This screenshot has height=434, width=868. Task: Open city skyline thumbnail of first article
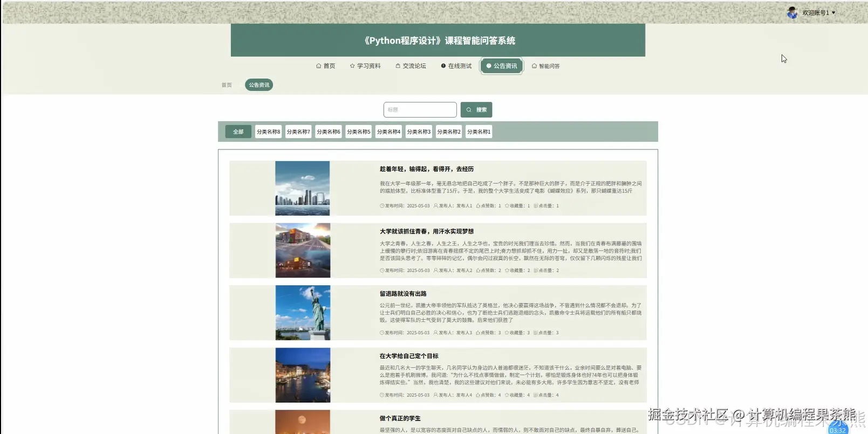303,188
